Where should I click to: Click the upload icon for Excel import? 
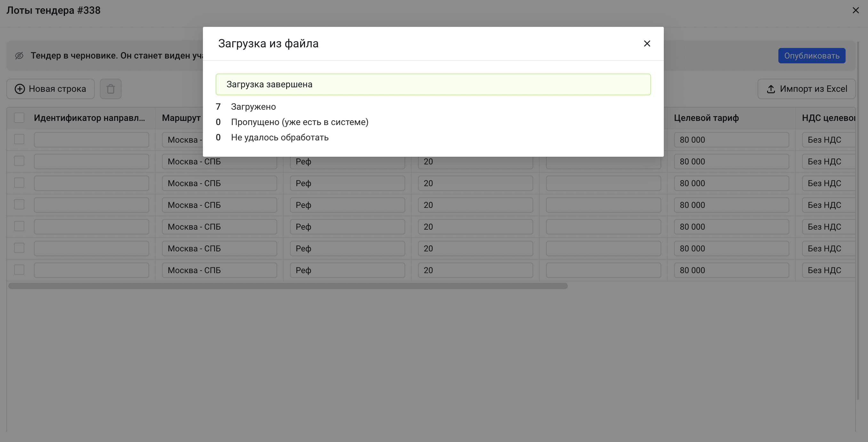pyautogui.click(x=771, y=89)
